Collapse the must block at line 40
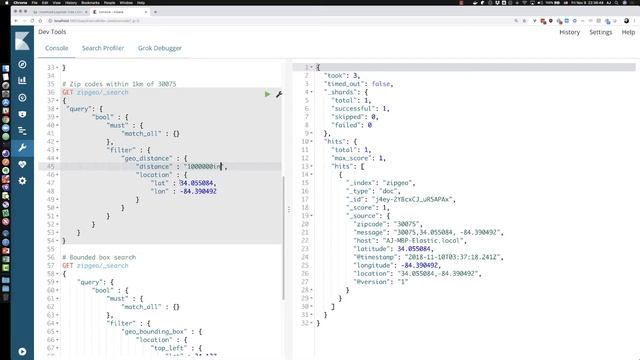Screen dimensions: 640x360 [x=57, y=125]
